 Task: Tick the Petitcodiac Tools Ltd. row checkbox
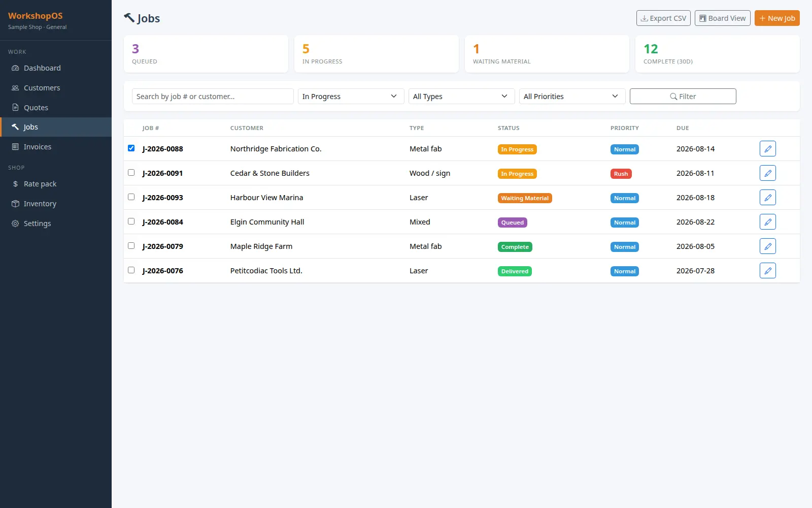tap(131, 270)
